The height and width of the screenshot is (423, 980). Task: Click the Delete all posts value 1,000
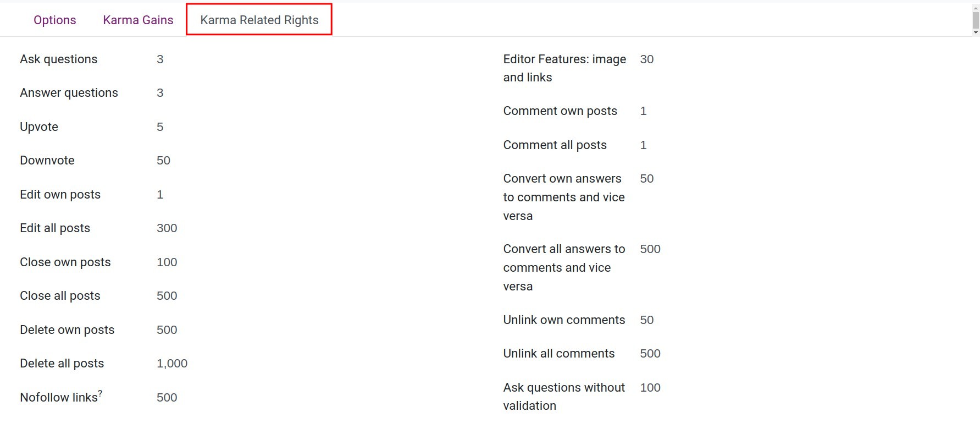[x=171, y=363]
